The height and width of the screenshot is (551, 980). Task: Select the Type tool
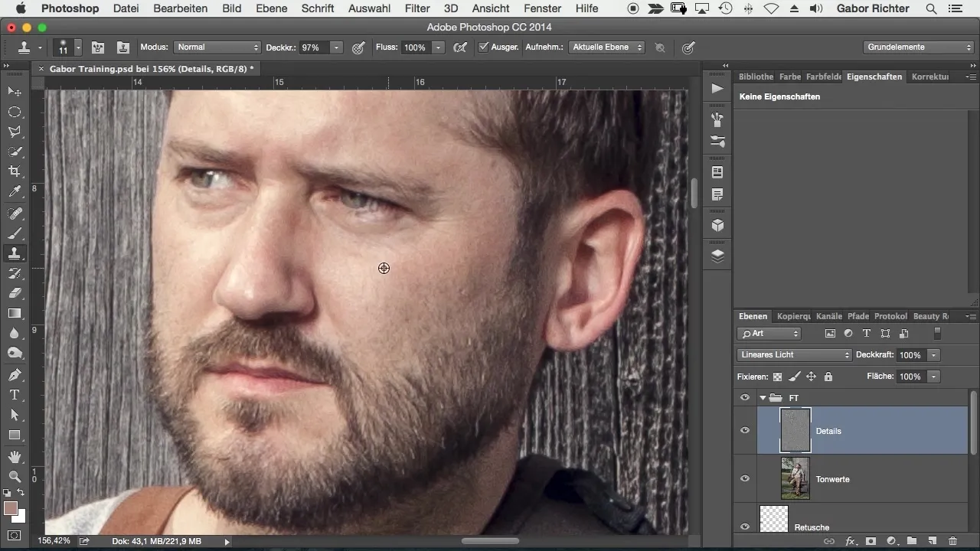click(x=15, y=395)
